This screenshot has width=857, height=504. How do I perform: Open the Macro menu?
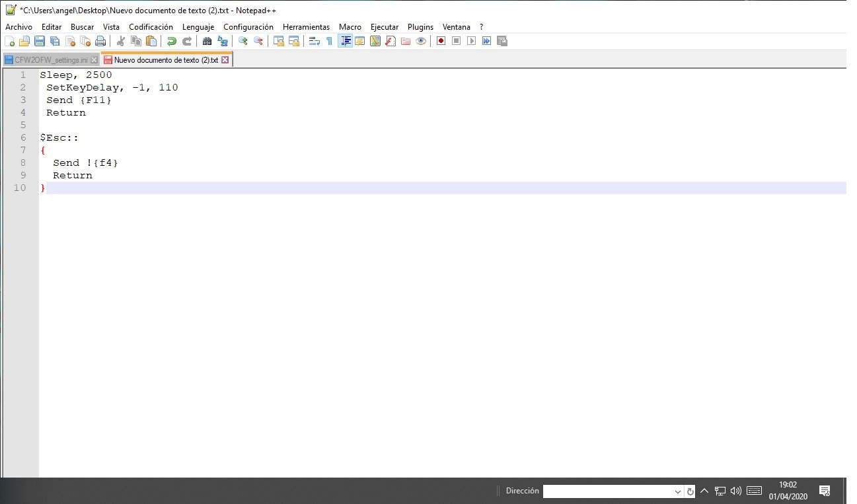[350, 27]
